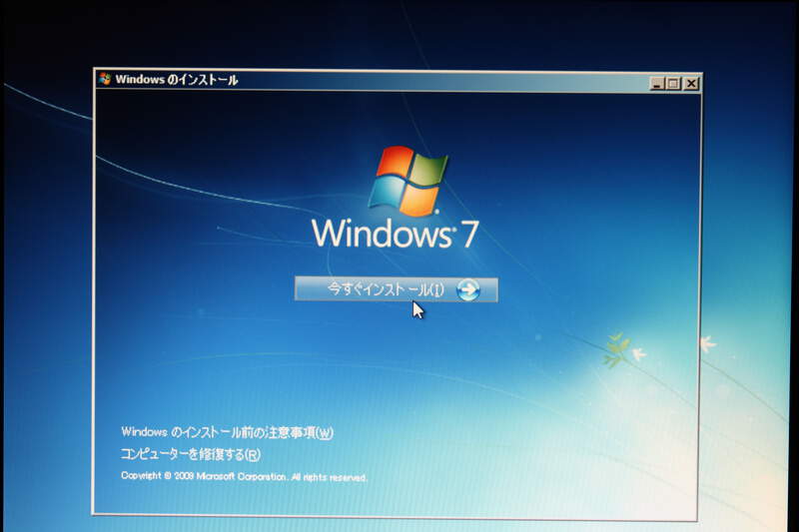Close the Windows のインストール window
This screenshot has height=532, width=799.
[690, 84]
